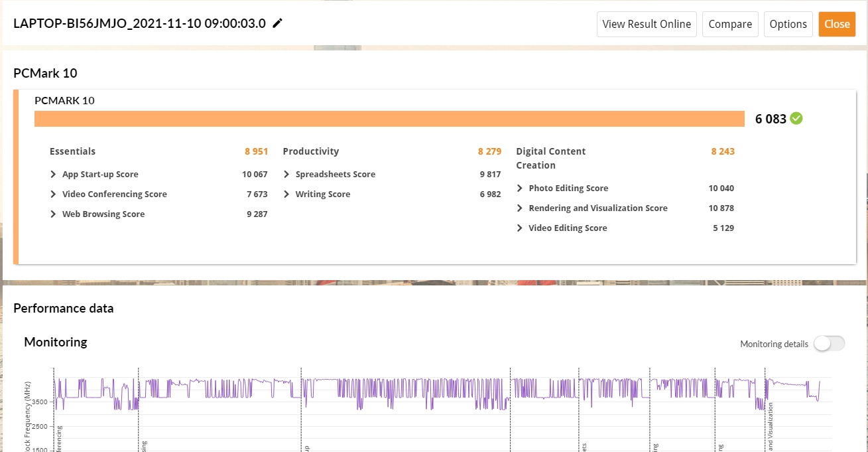Click the orange PCMark 10 score bar
This screenshot has width=868, height=452.
click(389, 119)
